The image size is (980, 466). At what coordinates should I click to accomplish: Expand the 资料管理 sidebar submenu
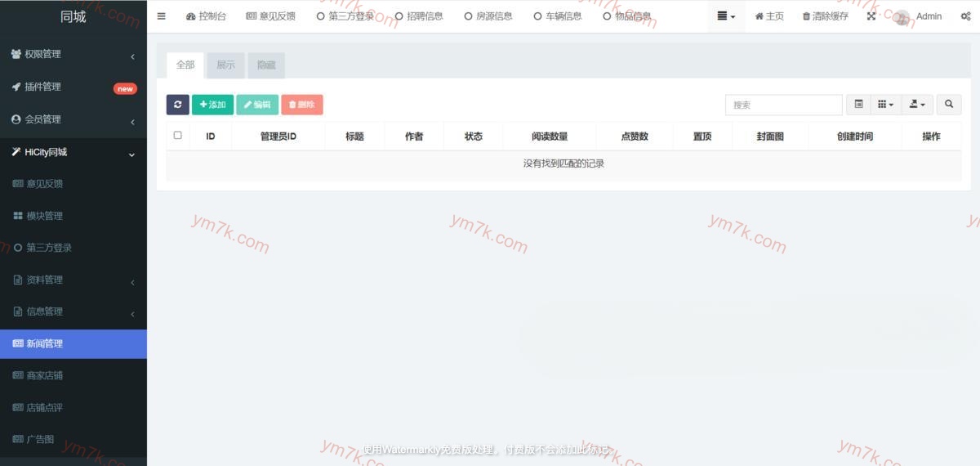[x=73, y=280]
